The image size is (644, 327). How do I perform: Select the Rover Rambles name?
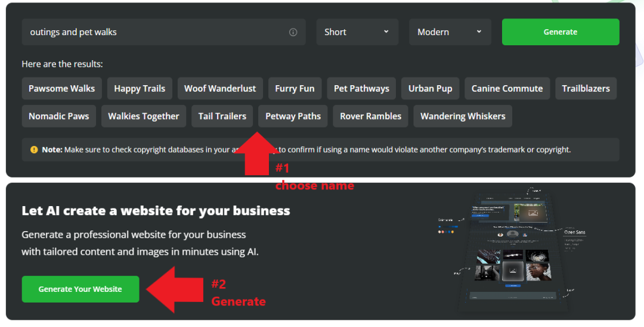[370, 116]
